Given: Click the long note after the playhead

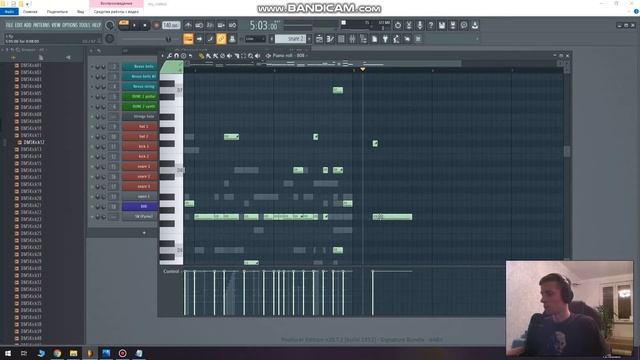Looking at the screenshot, I should pyautogui.click(x=392, y=217).
